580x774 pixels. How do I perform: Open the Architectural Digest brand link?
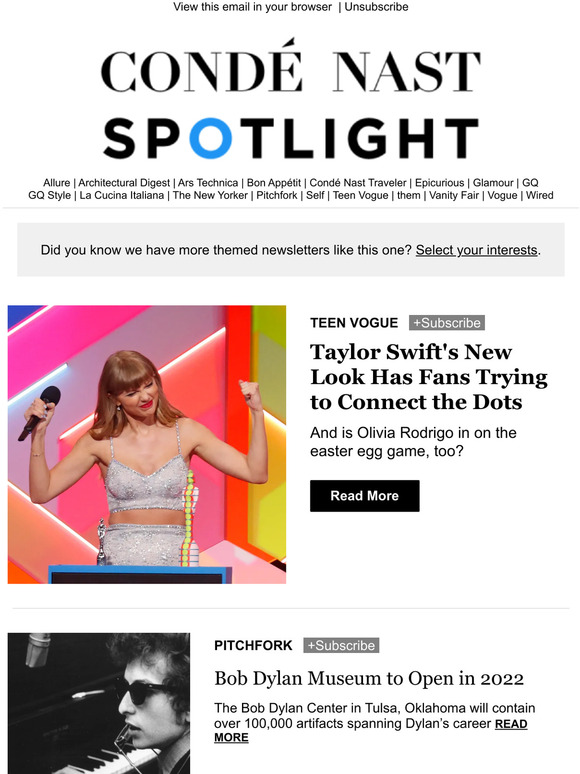124,183
